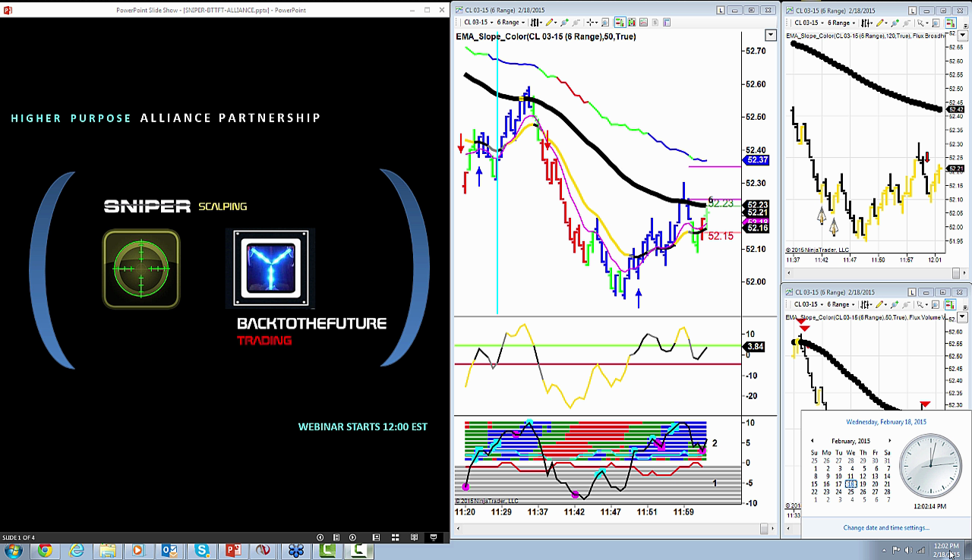The height and width of the screenshot is (560, 972).
Task: Open Skype from the taskbar
Action: coord(201,551)
